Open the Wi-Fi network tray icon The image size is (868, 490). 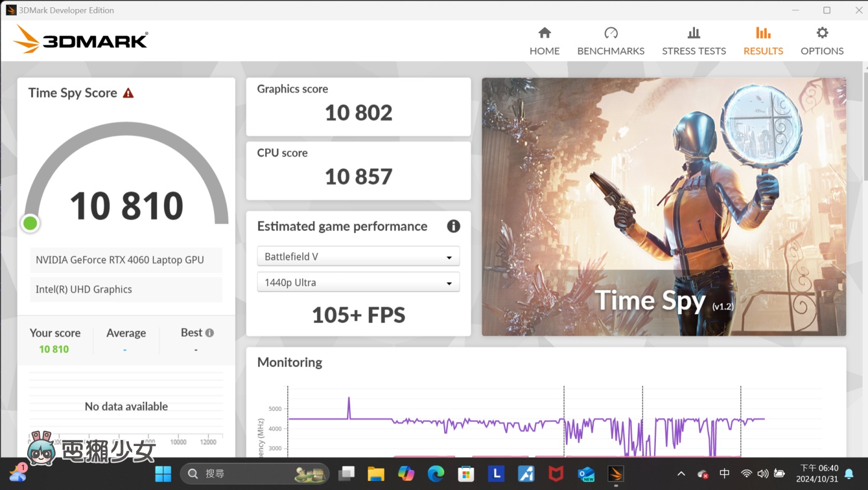746,474
